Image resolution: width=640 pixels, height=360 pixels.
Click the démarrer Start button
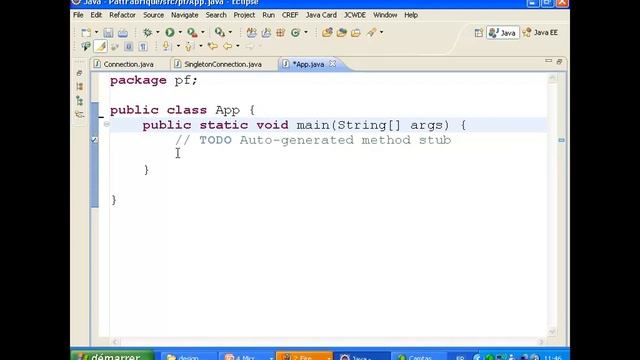click(112, 356)
